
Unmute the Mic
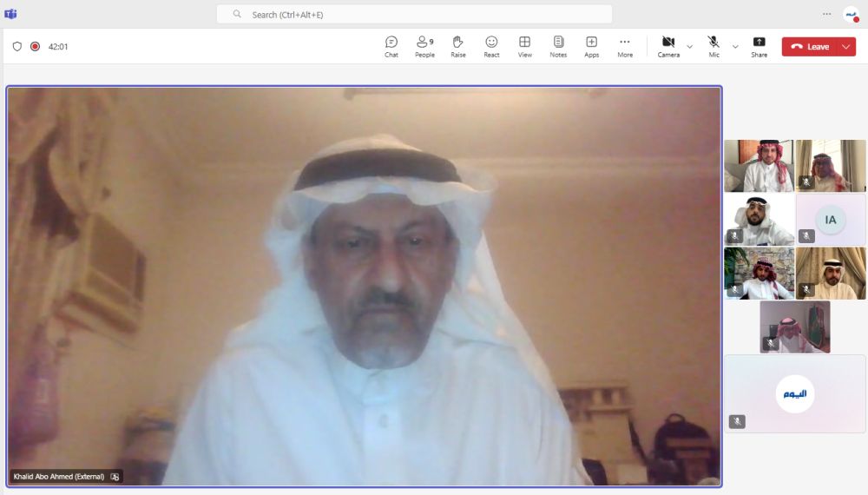[x=713, y=47]
